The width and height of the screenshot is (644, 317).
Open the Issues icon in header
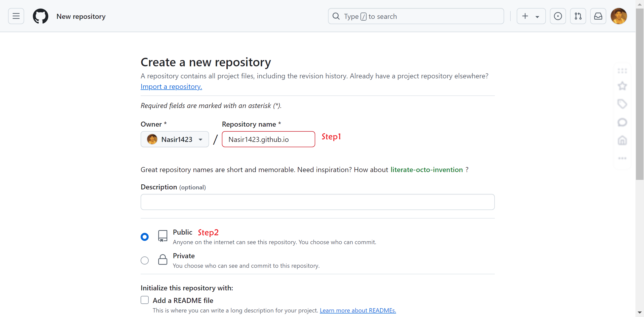coord(558,16)
